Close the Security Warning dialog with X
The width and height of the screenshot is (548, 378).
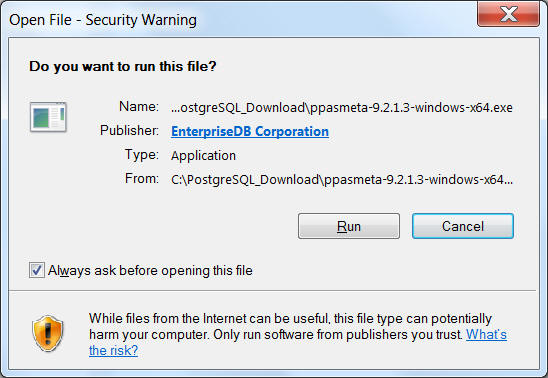[x=509, y=15]
